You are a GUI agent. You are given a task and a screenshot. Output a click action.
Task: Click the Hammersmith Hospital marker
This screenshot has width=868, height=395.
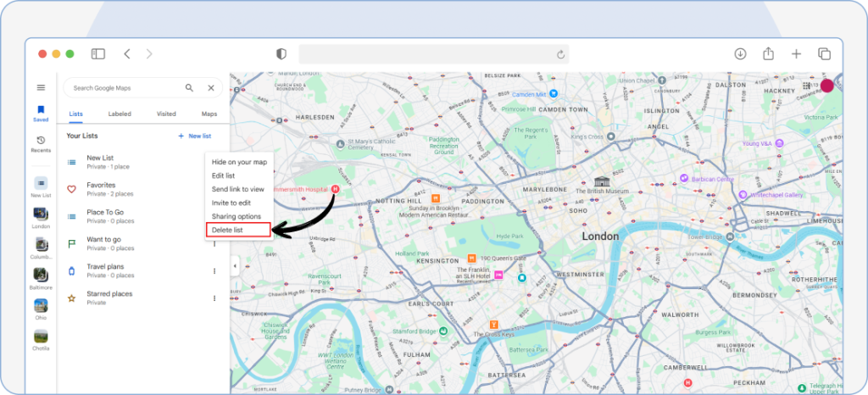pos(335,189)
